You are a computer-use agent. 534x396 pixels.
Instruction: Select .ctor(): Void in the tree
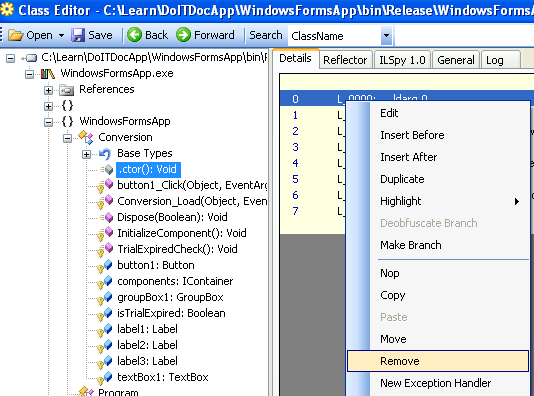tap(148, 169)
